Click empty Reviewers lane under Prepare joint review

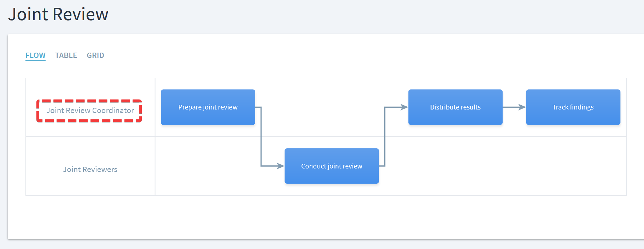208,166
